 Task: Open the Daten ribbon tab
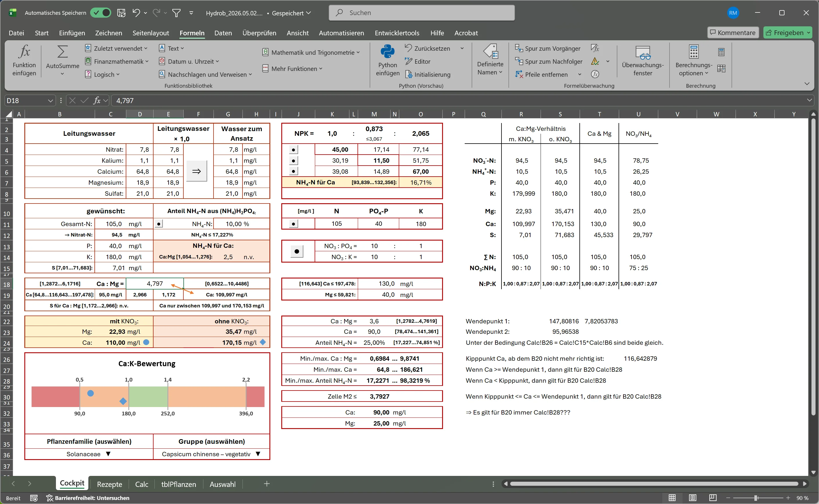(x=223, y=33)
